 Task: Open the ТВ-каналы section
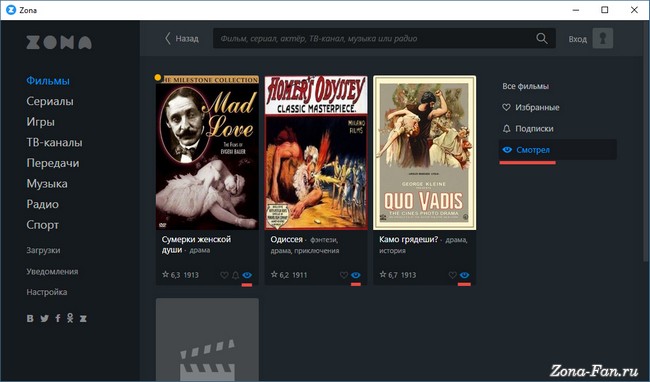pos(54,143)
